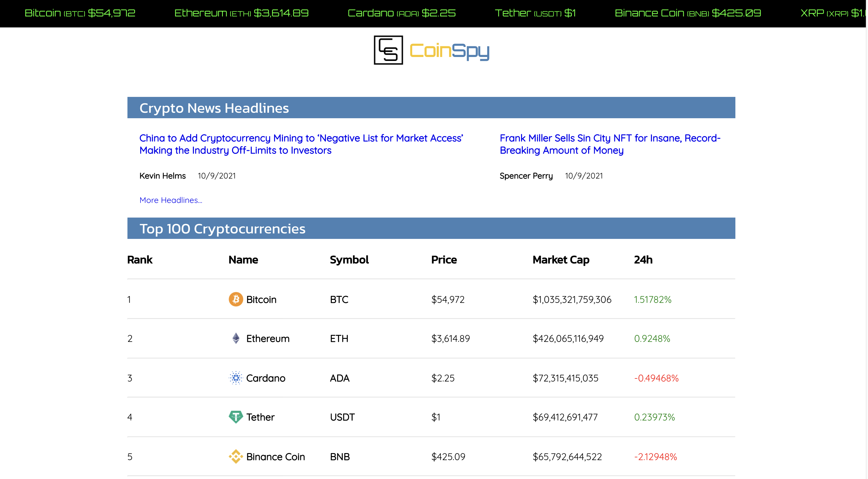Click the CoinSpy square logo icon
The width and height of the screenshot is (868, 479).
(x=388, y=50)
